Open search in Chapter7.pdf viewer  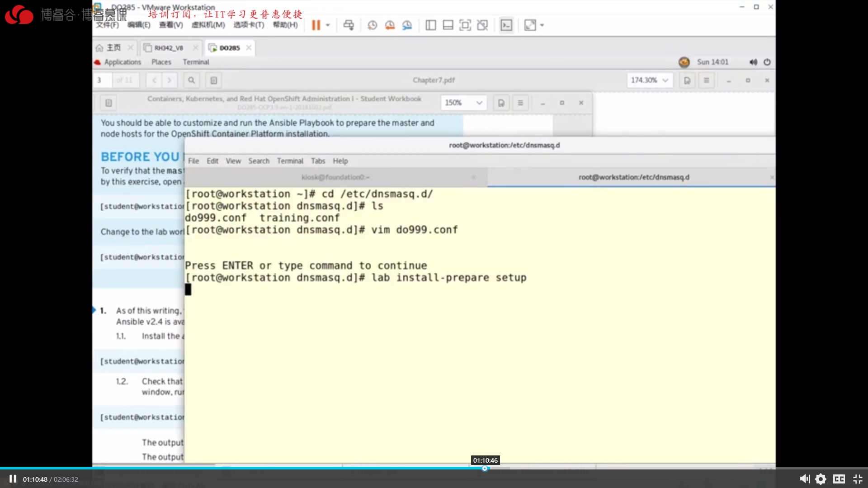click(191, 80)
